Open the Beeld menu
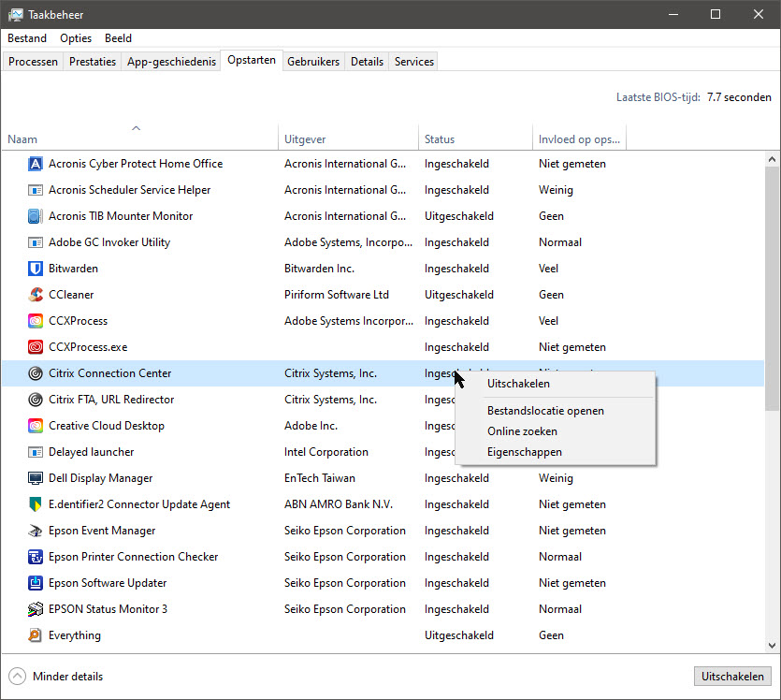The width and height of the screenshot is (781, 700). [118, 38]
